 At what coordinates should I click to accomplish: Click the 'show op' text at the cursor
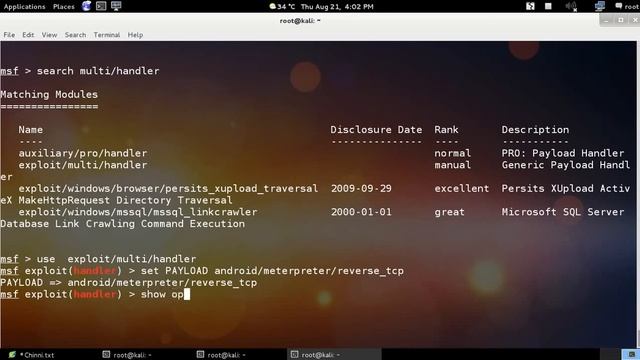point(162,295)
